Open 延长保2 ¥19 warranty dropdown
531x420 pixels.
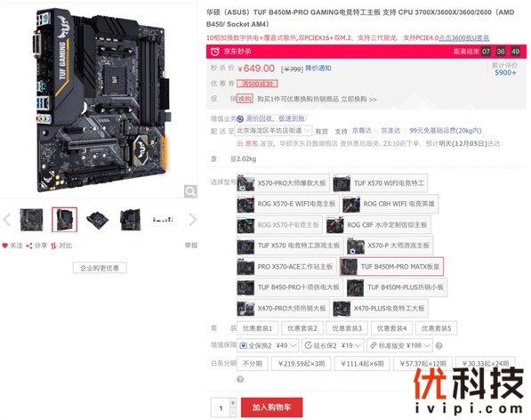[333, 346]
